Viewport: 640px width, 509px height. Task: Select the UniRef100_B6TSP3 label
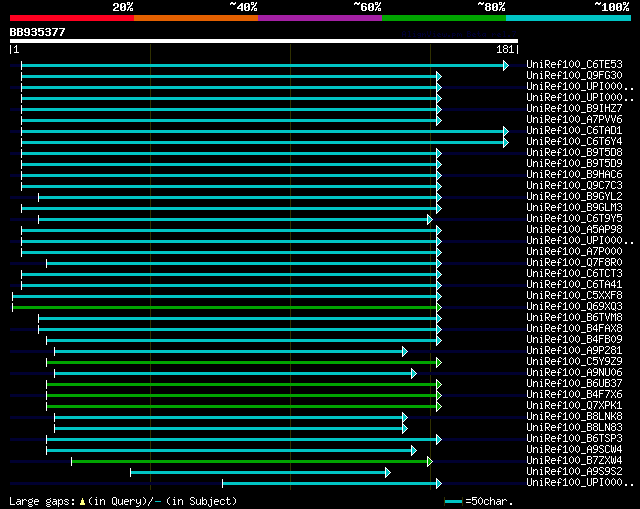[x=574, y=439]
